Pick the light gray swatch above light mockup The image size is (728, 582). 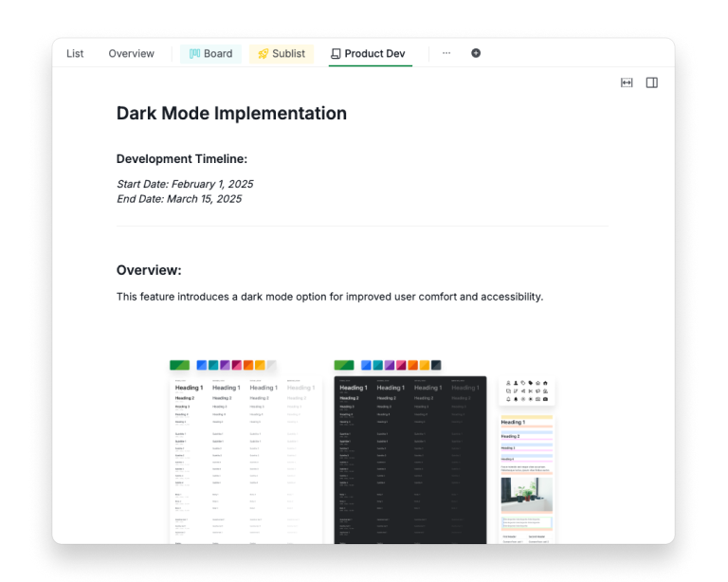tap(272, 365)
